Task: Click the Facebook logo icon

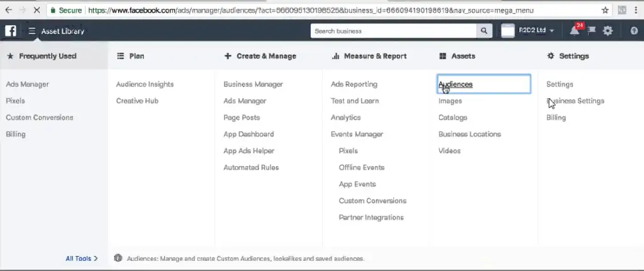Action: (10, 31)
